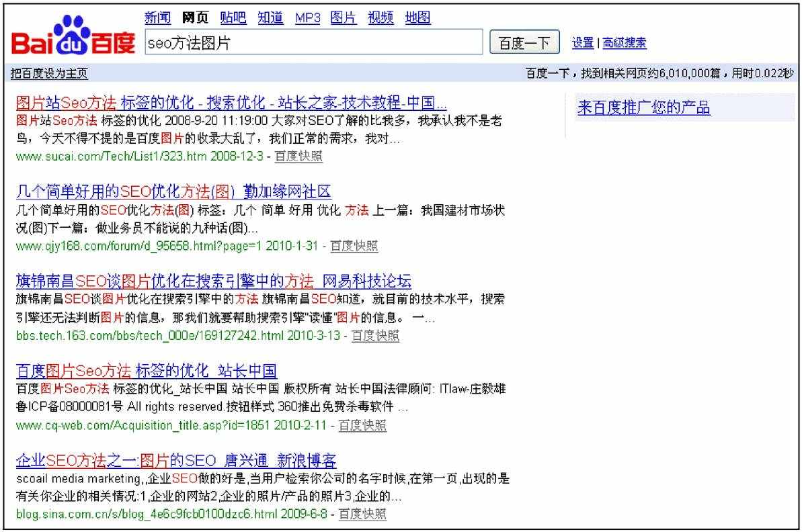
Task: Focus the search box containing seo方法图片
Action: (x=313, y=42)
